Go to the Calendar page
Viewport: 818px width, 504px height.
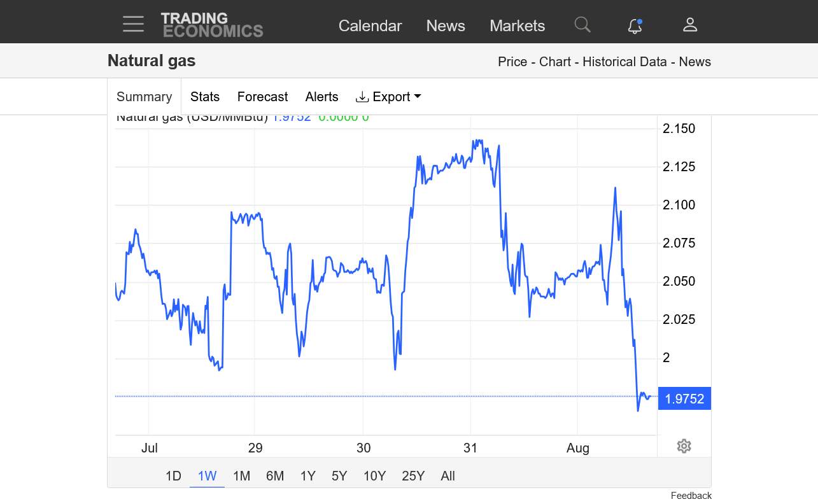point(370,25)
